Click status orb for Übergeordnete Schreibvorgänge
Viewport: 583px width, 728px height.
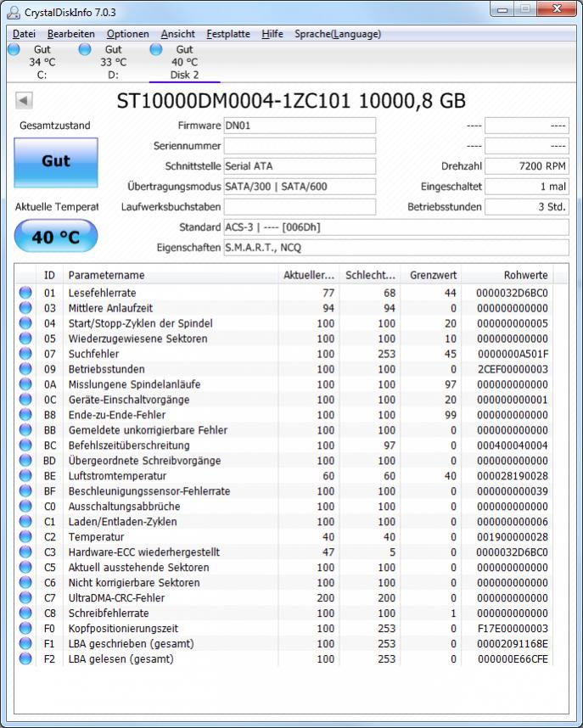coord(25,461)
